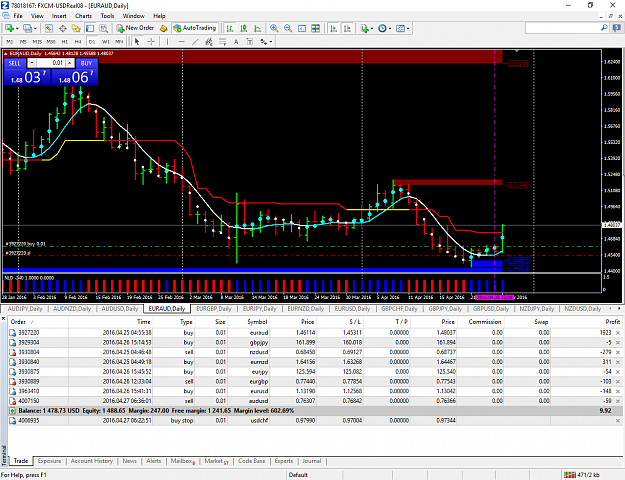Viewport: 625px width, 480px height.
Task: Open the Templates icon
Action: tap(400, 28)
